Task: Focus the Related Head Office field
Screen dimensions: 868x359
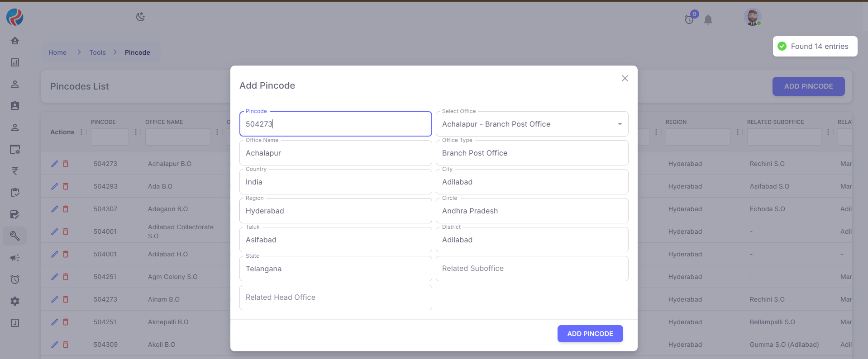Action: tap(335, 298)
